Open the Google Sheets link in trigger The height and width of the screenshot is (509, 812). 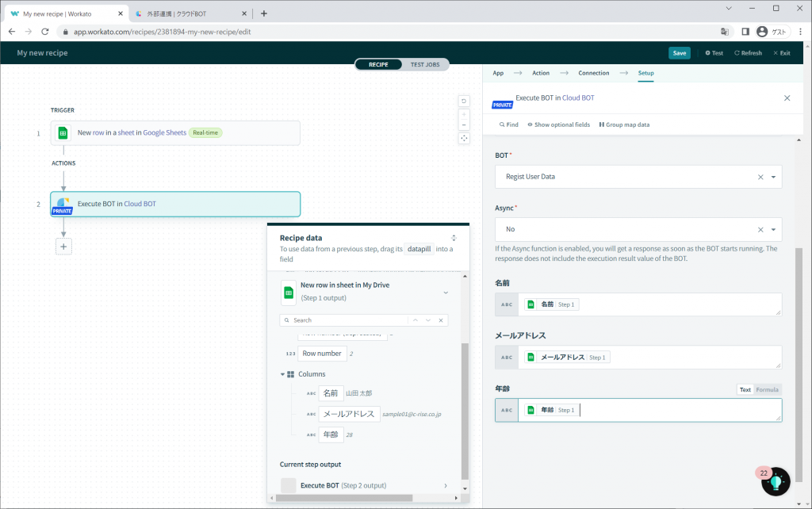[x=165, y=132]
